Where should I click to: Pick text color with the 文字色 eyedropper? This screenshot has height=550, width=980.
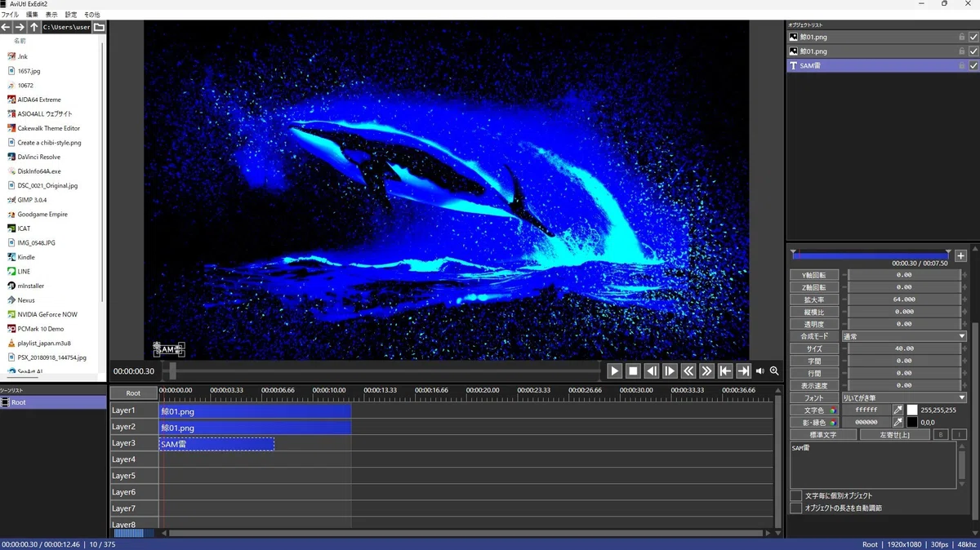(x=898, y=410)
